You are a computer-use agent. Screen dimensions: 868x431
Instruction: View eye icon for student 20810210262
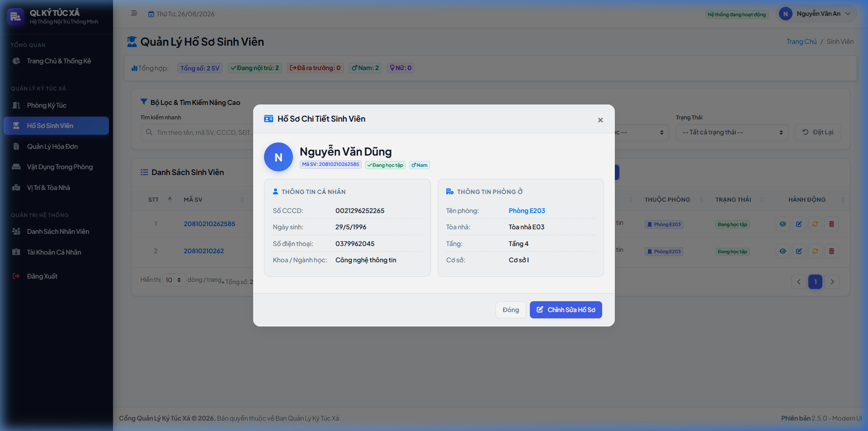point(783,251)
